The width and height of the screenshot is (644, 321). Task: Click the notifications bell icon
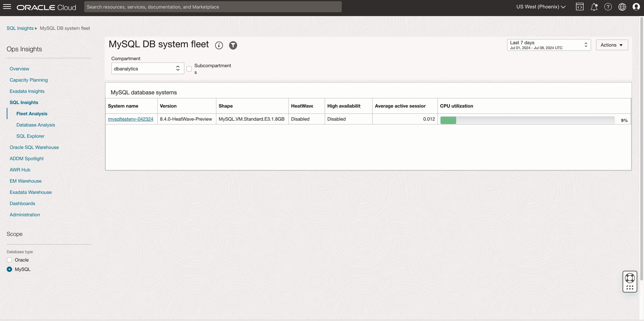594,7
